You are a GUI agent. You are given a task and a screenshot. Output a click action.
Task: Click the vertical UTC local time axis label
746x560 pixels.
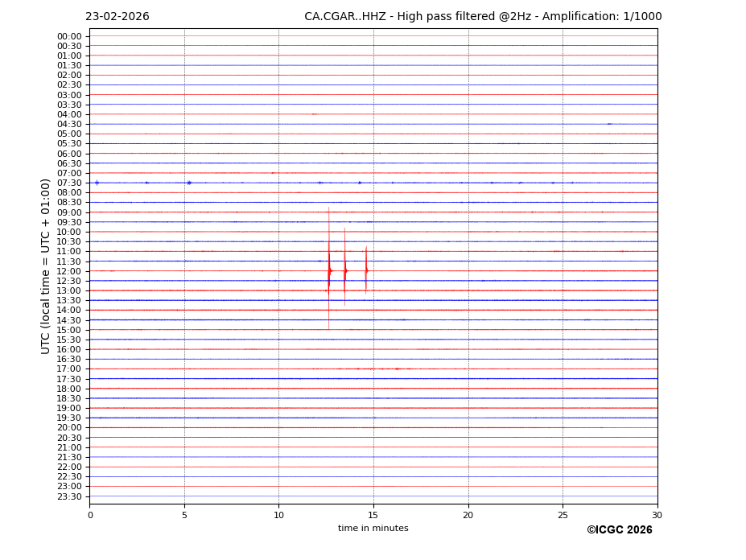(46, 266)
